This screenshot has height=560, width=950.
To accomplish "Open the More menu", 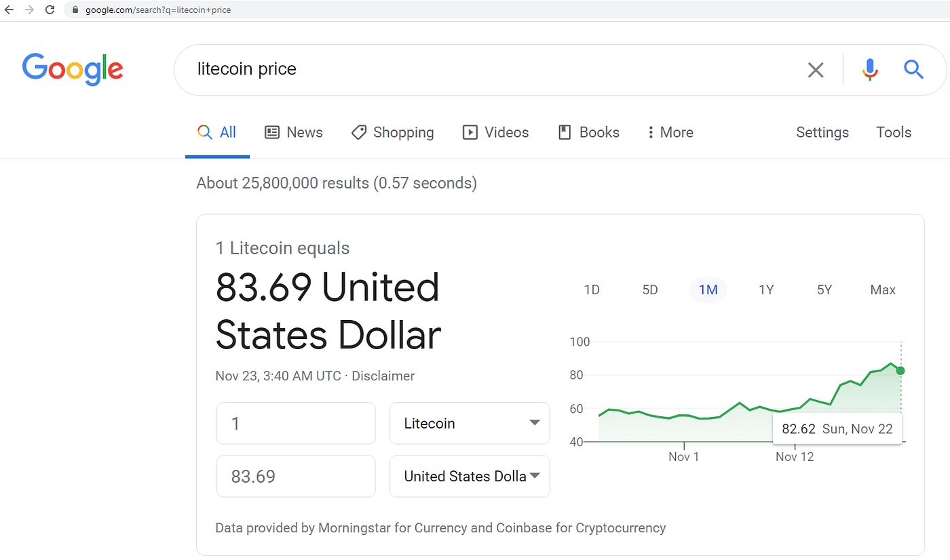I will pos(670,133).
